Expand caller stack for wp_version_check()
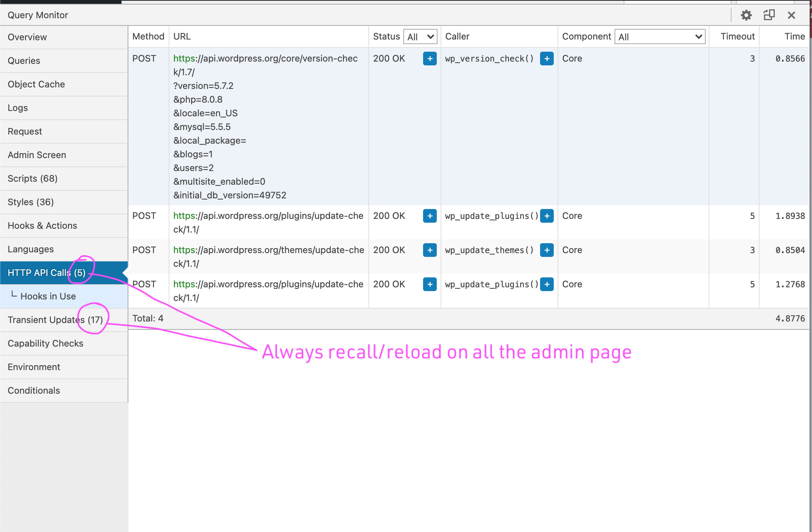Viewport: 812px width, 532px height. click(x=547, y=59)
